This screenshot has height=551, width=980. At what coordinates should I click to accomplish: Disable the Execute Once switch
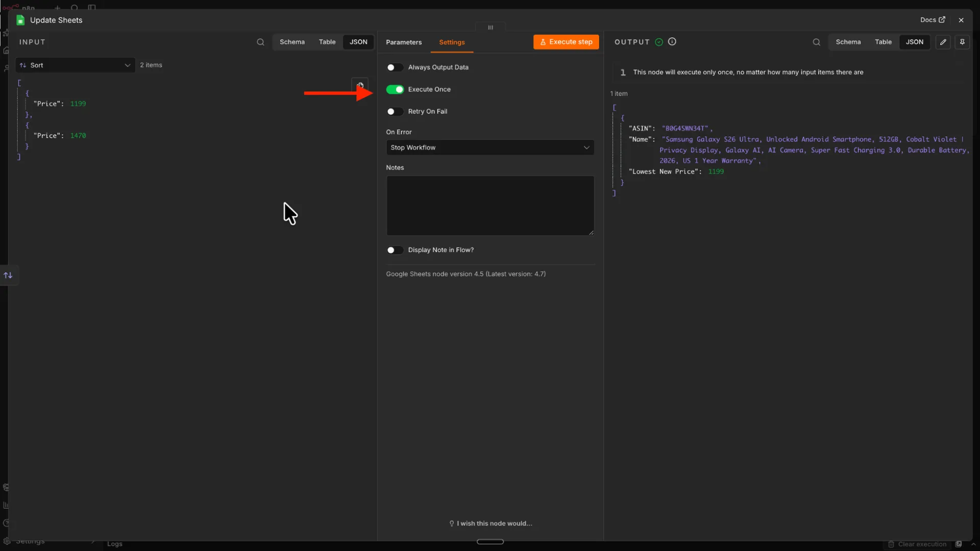click(395, 89)
